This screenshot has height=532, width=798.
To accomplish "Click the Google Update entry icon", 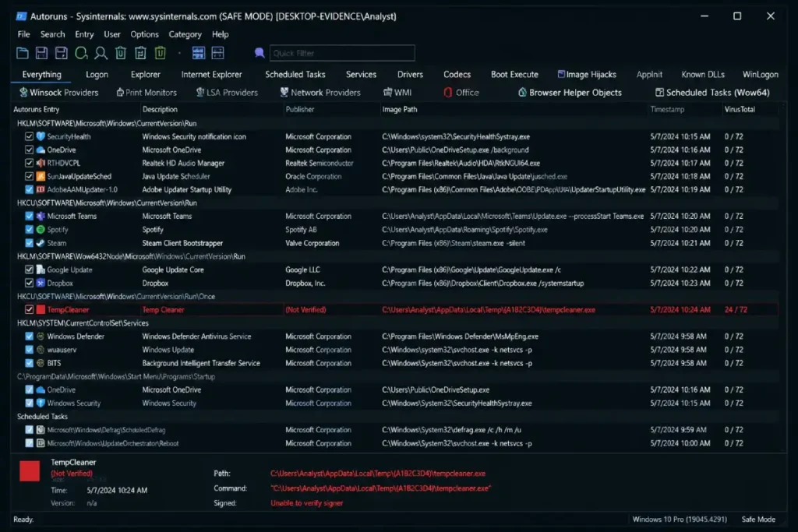I will click(x=41, y=270).
